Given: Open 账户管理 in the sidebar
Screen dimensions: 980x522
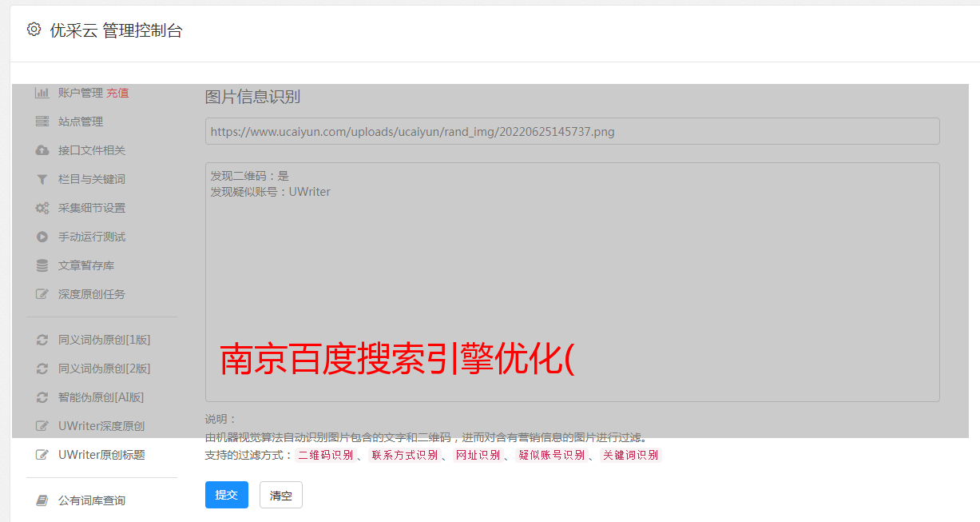Looking at the screenshot, I should (81, 93).
